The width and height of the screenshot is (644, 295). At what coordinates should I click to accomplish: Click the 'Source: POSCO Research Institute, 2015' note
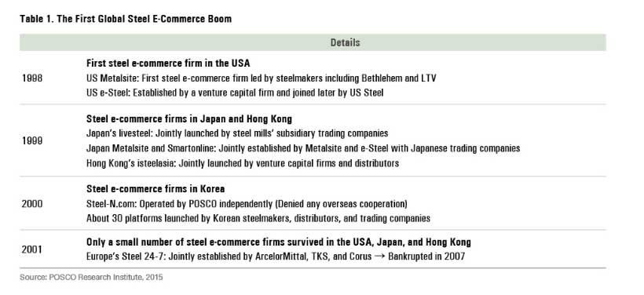point(91,278)
